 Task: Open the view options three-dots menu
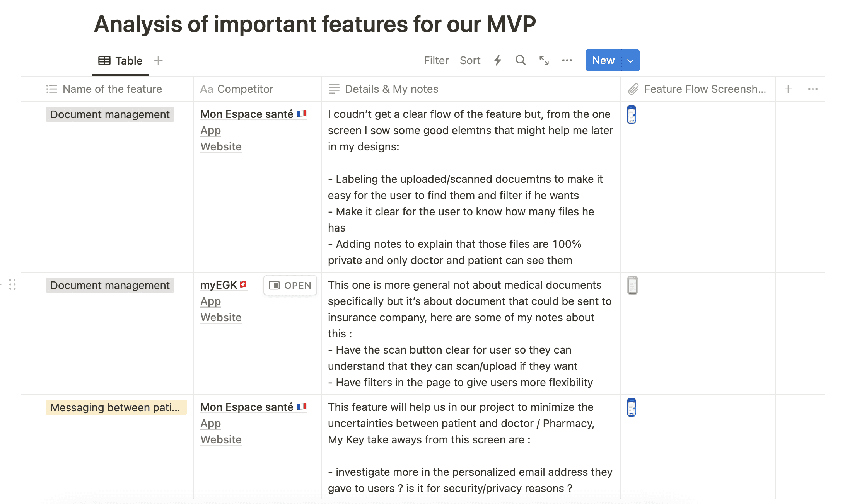click(567, 60)
